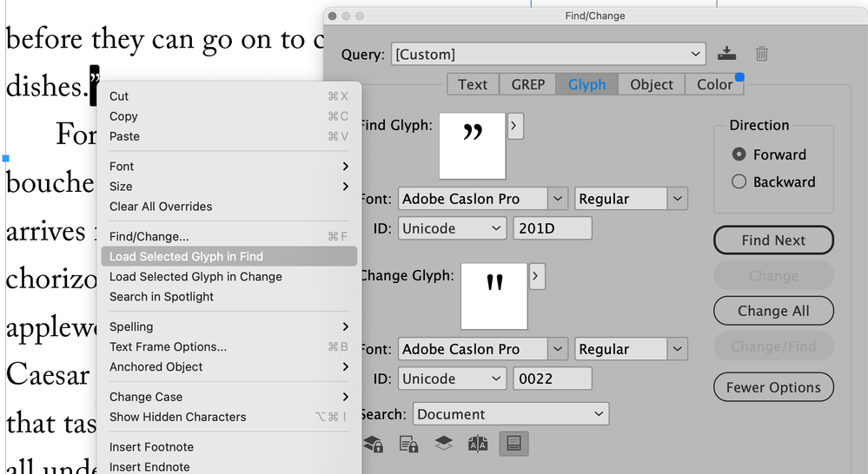Choose Load Selected Glyph in Change
868x474 pixels.
[x=195, y=276]
